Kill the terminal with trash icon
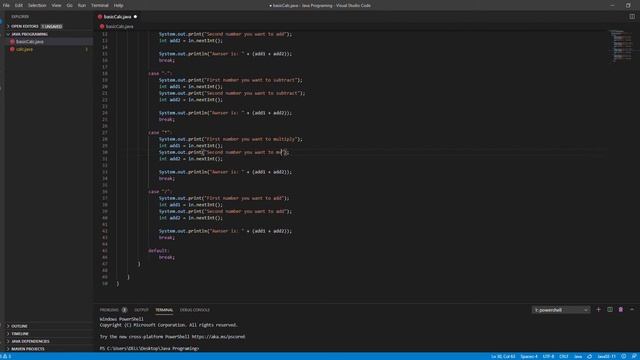 point(621,310)
